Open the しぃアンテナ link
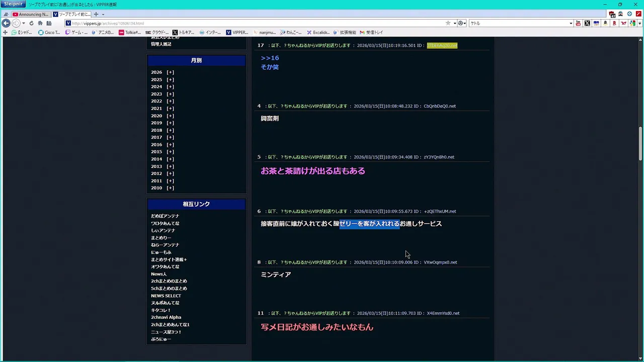This screenshot has width=644, height=362. pos(163,230)
